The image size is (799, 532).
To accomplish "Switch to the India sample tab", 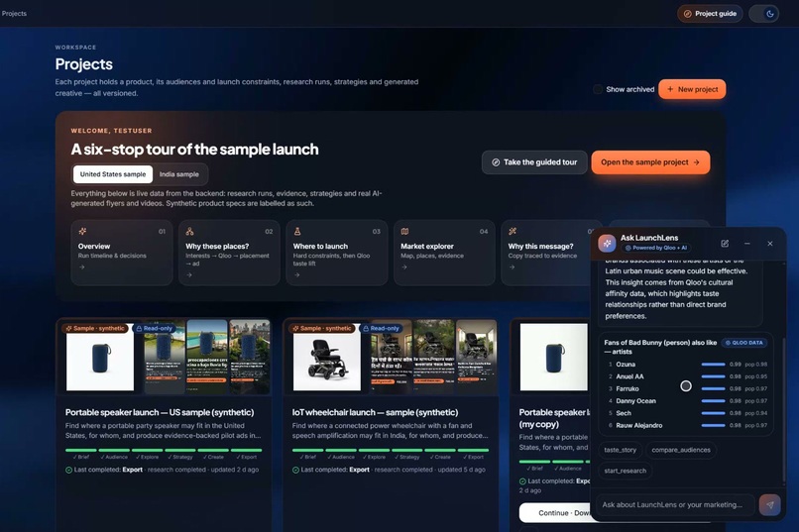I will pos(178,174).
